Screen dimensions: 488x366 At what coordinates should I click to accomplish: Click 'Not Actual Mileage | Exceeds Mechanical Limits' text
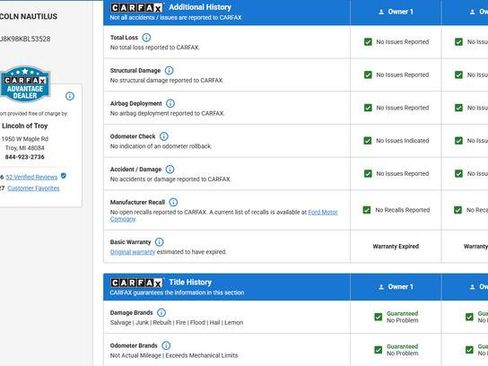click(174, 355)
